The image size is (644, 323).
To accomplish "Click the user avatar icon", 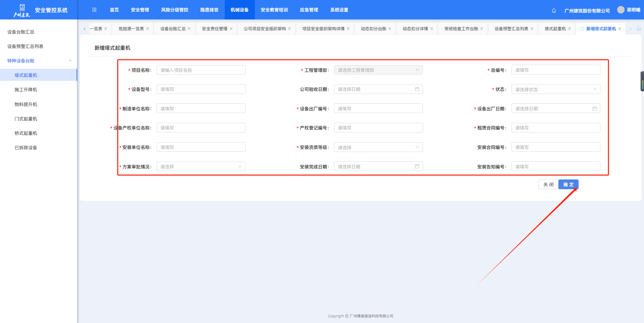I will (621, 10).
